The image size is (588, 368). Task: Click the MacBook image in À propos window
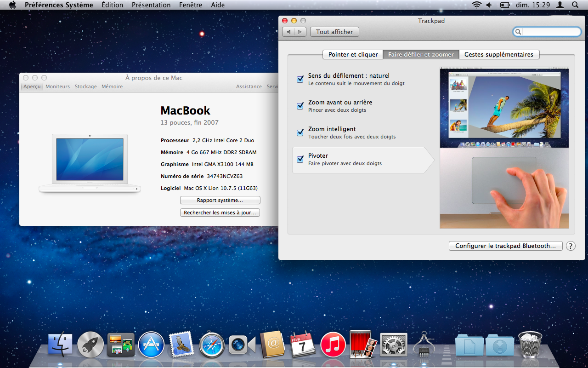90,163
